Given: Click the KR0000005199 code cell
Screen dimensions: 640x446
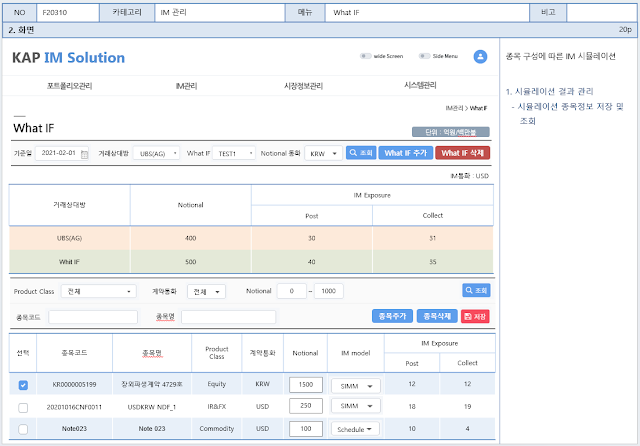Looking at the screenshot, I should pos(74,385).
